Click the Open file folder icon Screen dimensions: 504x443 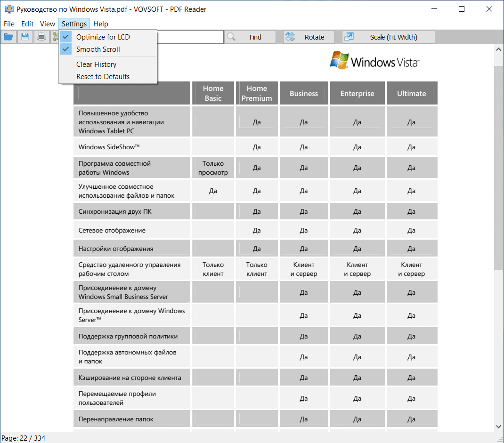tap(8, 37)
